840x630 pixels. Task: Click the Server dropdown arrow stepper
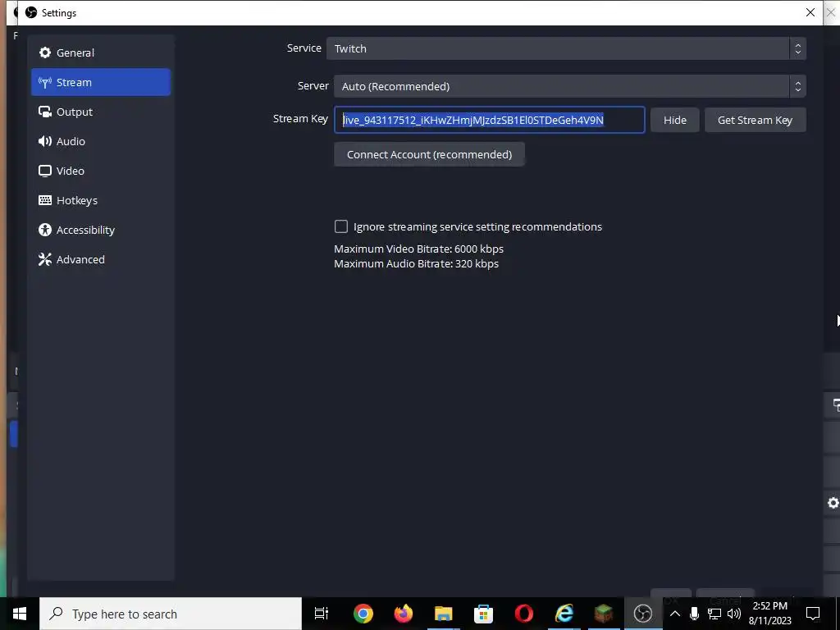797,86
